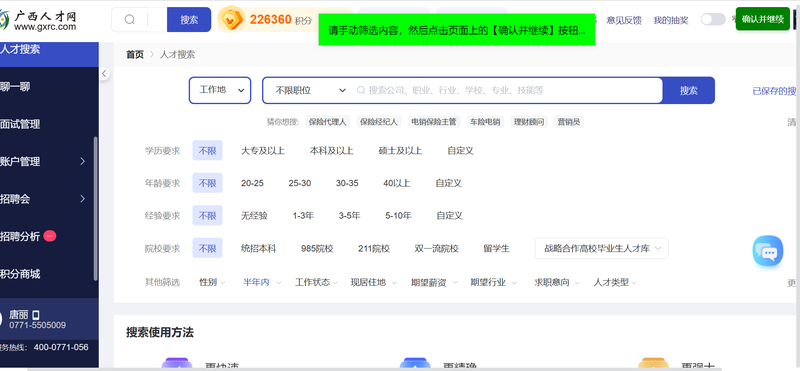The image size is (800, 371).
Task: Select 1-3年 experience filter
Action: coord(303,215)
